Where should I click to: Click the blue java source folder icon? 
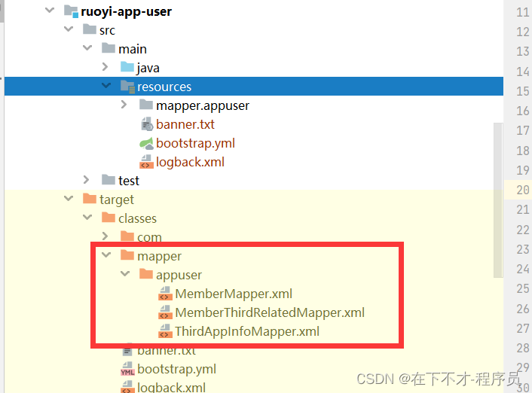coord(127,67)
